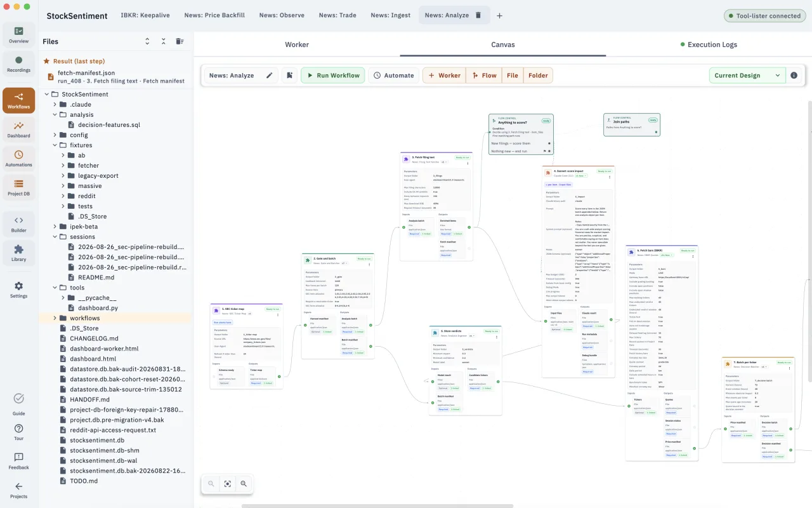This screenshot has height=508, width=812.
Task: Open the Library puzzle-piece section
Action: (x=18, y=253)
